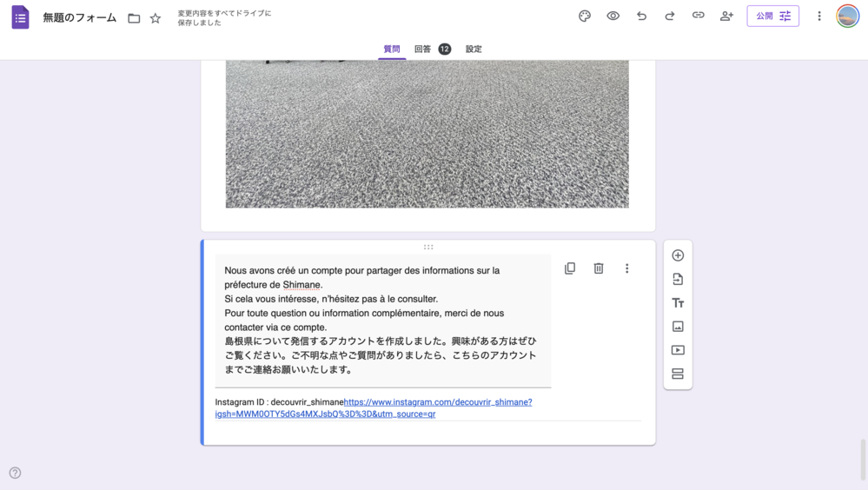
Task: Preview the form with eye icon
Action: (x=613, y=16)
